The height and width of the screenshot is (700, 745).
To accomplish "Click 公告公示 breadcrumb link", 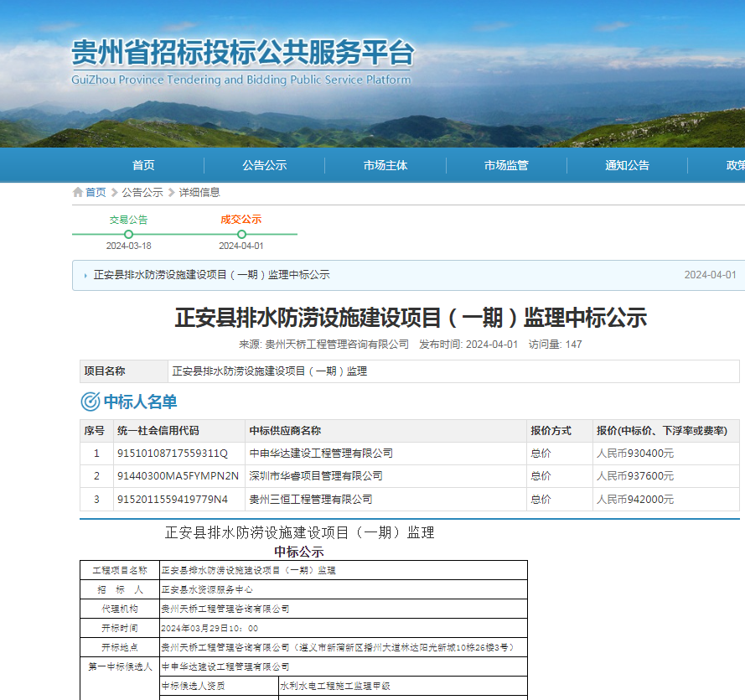I will pos(142,193).
